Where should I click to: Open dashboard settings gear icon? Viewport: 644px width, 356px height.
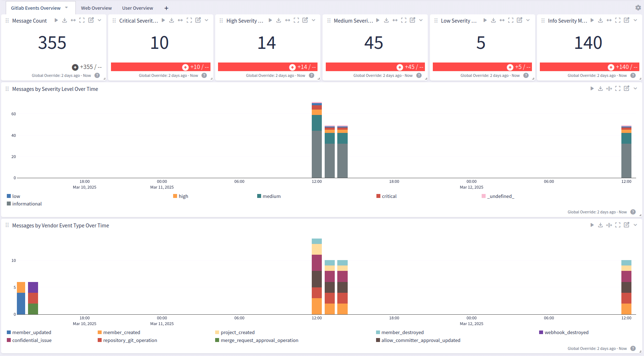click(x=638, y=8)
